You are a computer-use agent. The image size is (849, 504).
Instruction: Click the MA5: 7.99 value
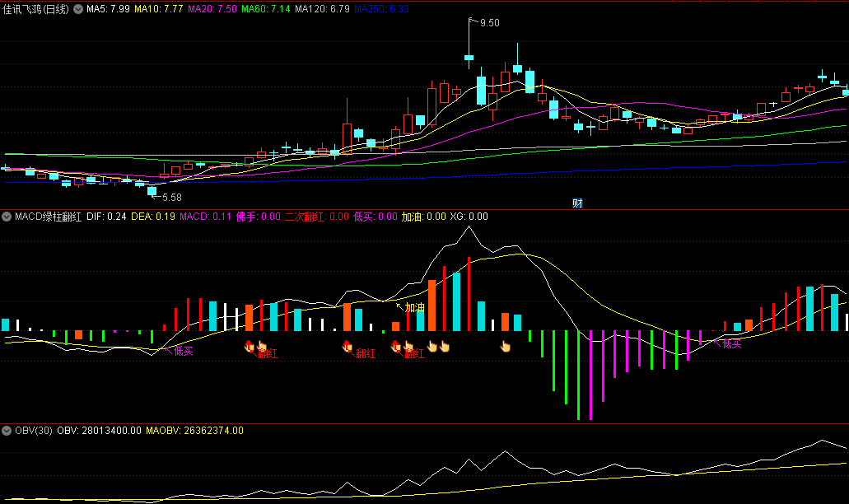point(109,9)
